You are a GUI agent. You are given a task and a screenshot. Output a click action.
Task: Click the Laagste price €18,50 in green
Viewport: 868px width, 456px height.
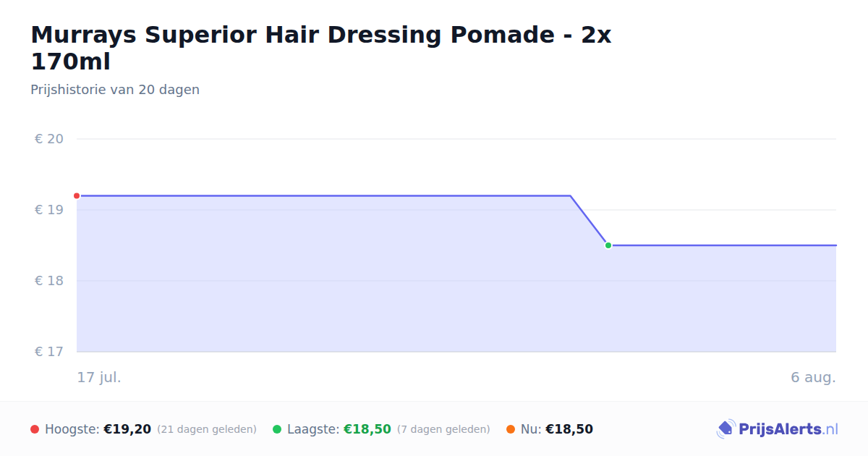[x=367, y=429]
